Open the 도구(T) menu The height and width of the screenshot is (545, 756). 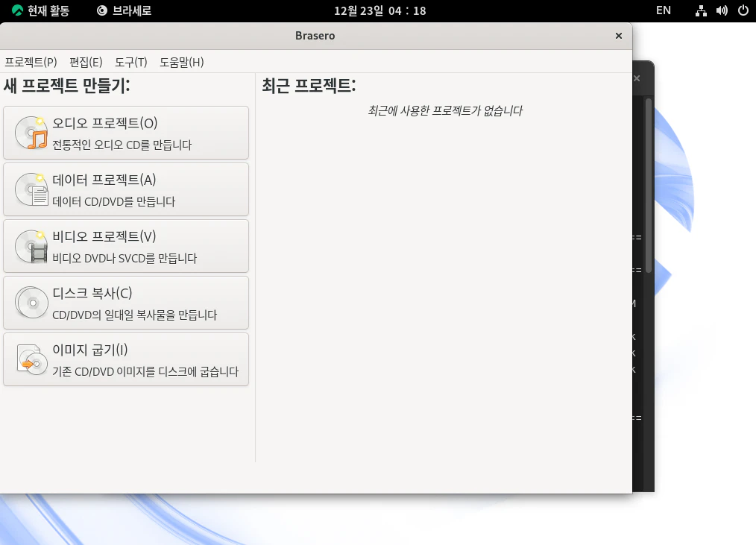130,62
